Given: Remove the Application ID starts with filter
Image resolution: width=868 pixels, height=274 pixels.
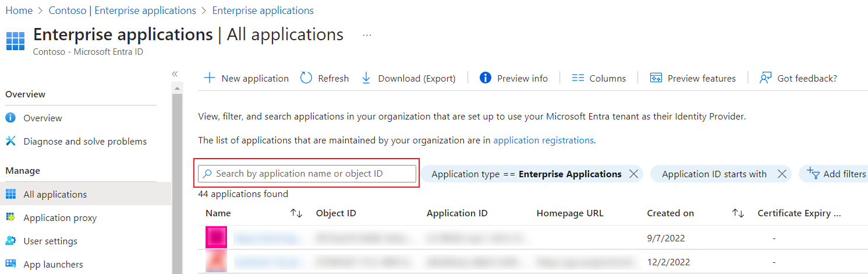Looking at the screenshot, I should 782,174.
